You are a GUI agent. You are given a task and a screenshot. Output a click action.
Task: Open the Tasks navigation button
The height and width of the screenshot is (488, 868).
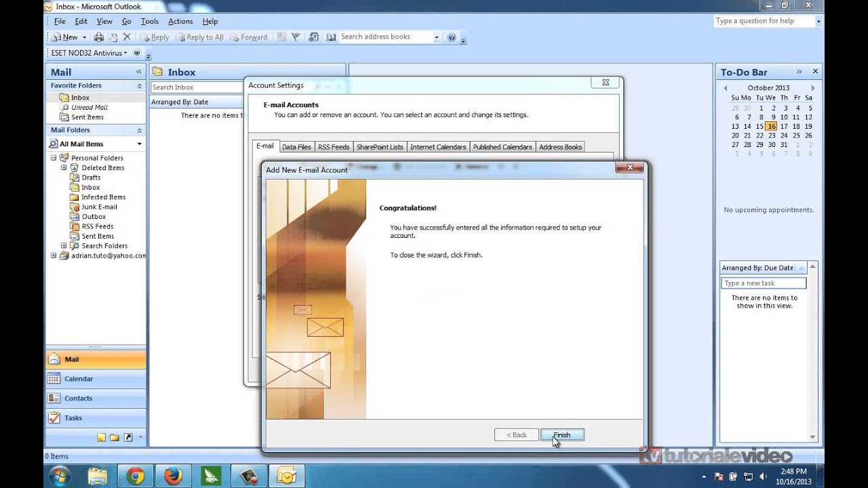pyautogui.click(x=95, y=418)
